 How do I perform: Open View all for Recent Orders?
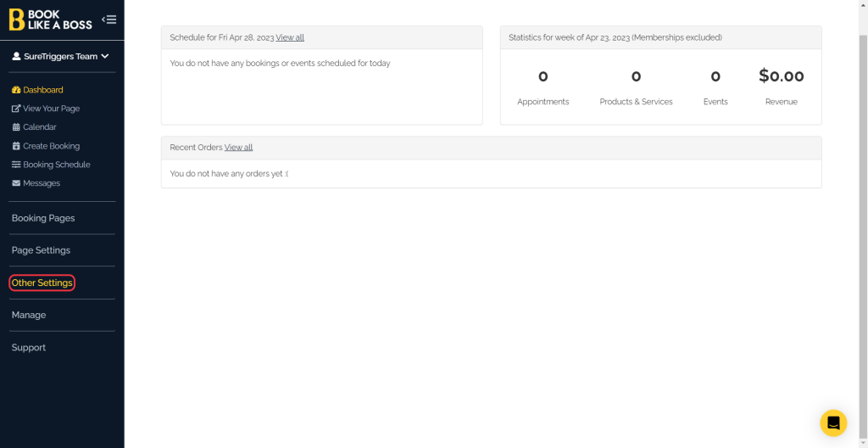coord(238,147)
